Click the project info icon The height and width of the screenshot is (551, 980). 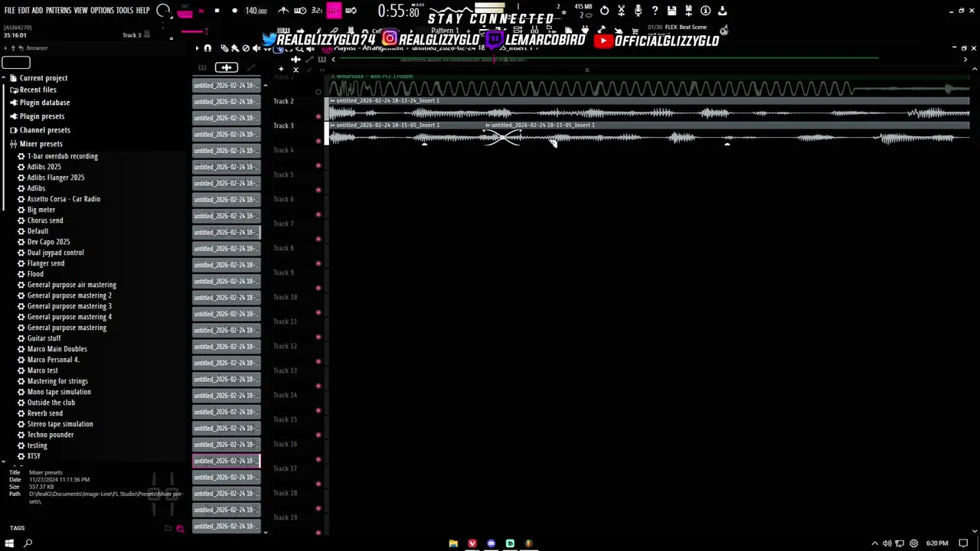[x=705, y=11]
